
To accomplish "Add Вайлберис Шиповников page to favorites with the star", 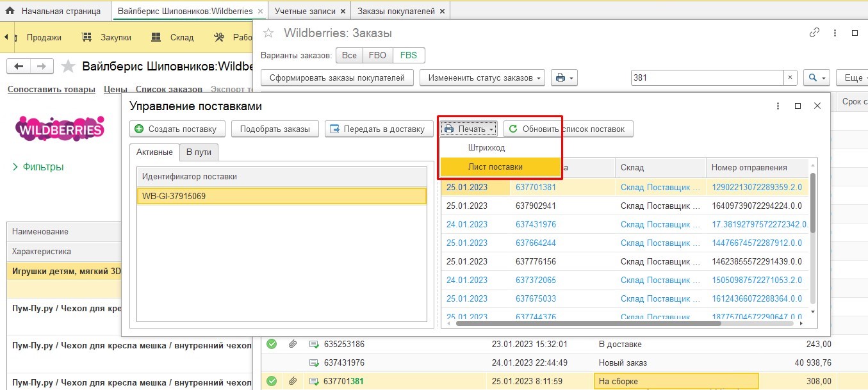I will click(67, 67).
